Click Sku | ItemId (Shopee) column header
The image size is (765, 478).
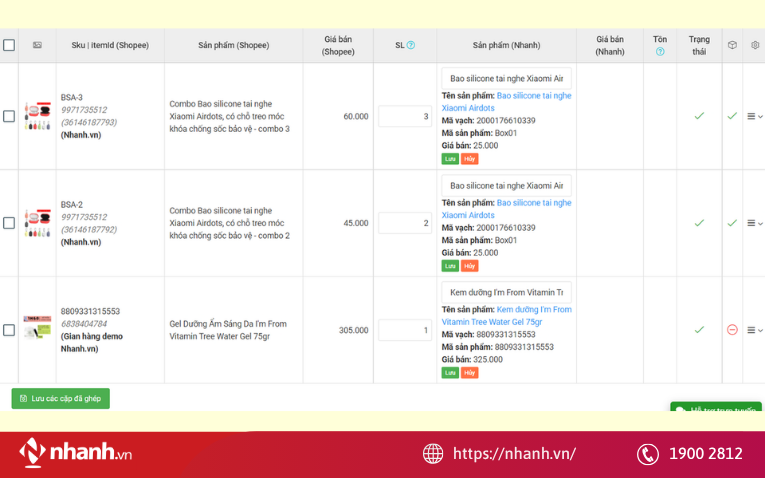click(110, 45)
